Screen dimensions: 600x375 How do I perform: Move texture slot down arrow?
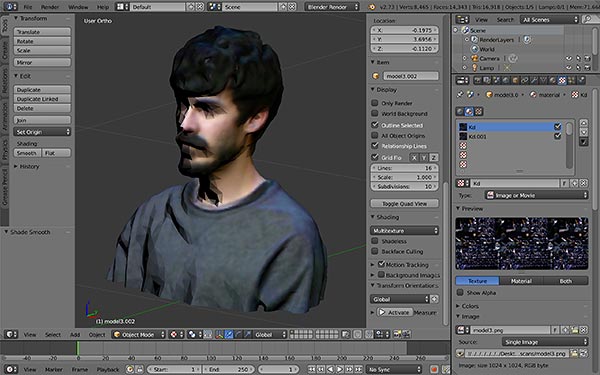click(x=584, y=132)
